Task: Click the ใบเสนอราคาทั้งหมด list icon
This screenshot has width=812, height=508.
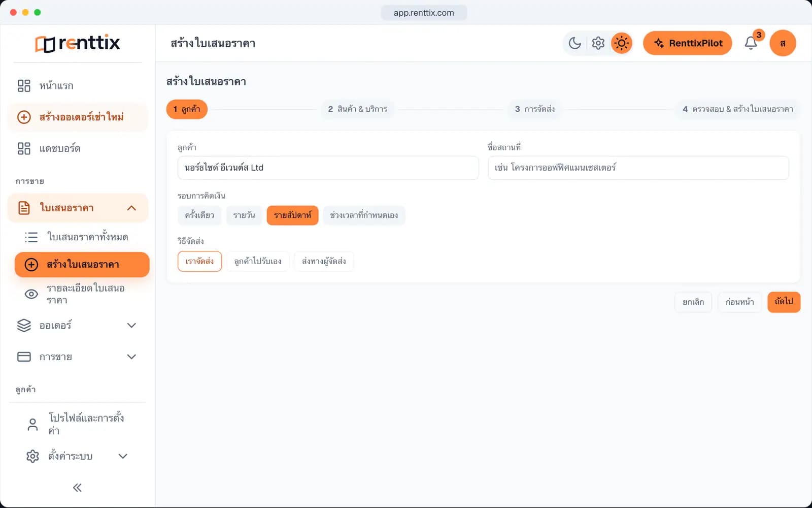Action: (x=31, y=237)
